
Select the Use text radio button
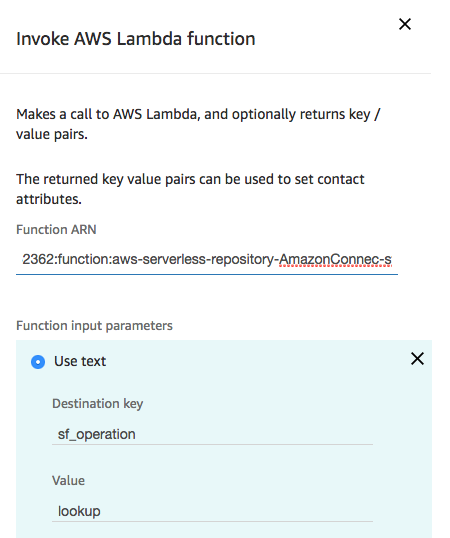click(x=38, y=362)
